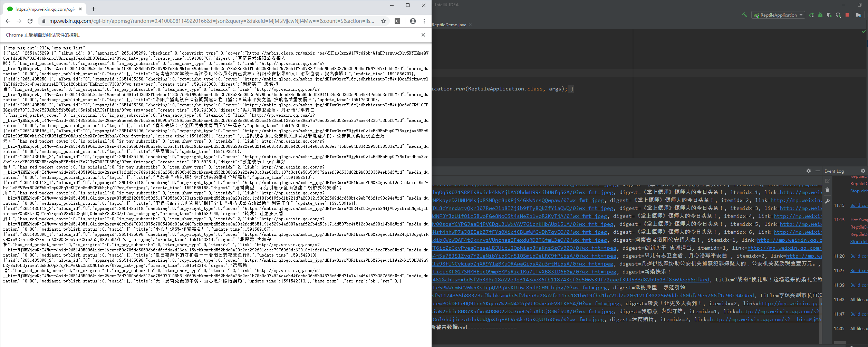
Task: Close the ReptileDemo.java editor tab
Action: click(470, 25)
